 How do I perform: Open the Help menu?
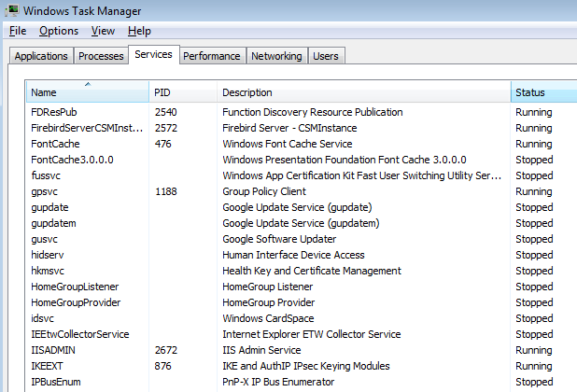click(139, 31)
